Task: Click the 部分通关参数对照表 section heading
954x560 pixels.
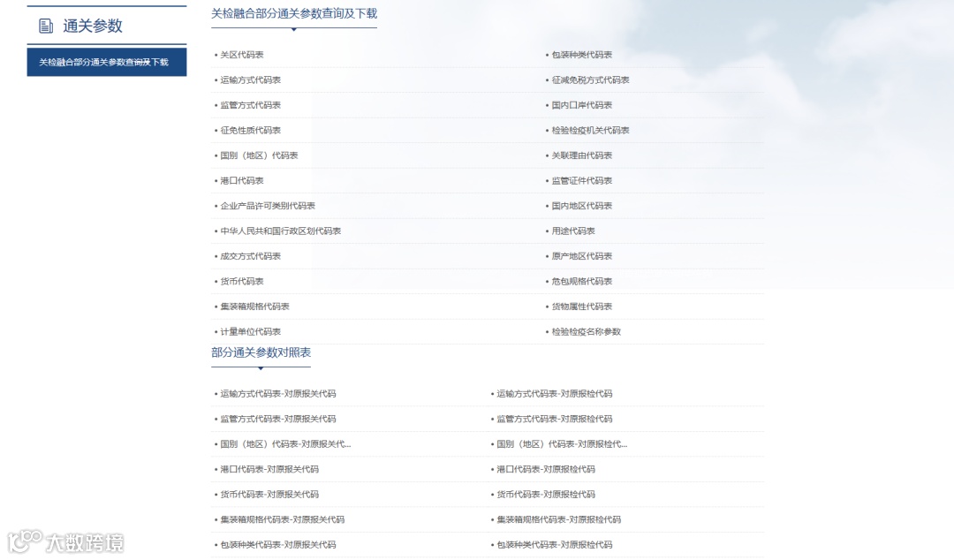Action: 261,352
